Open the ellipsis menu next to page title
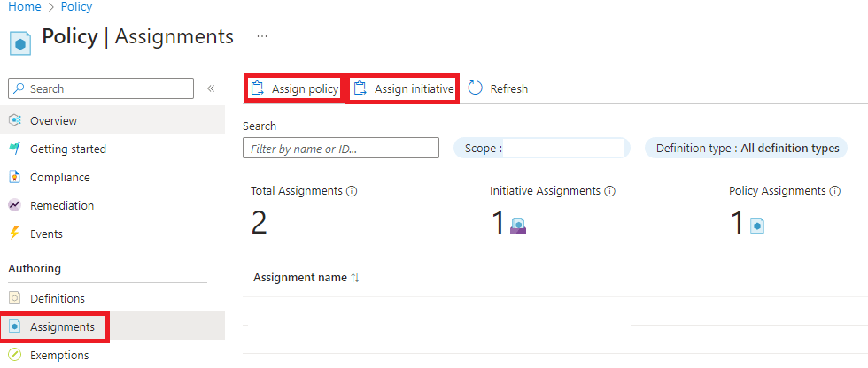 (261, 36)
